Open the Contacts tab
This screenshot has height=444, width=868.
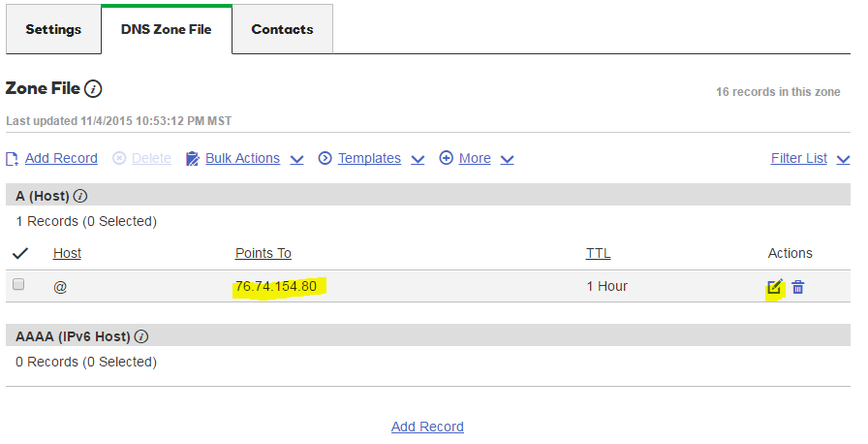pos(282,29)
